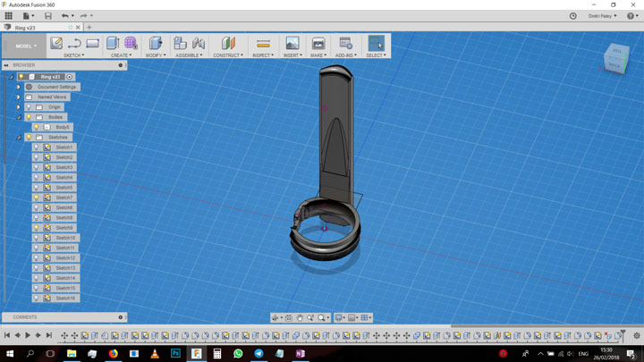This screenshot has height=362, width=644.
Task: Select the Create Form sculpt tool
Action: pos(131,43)
